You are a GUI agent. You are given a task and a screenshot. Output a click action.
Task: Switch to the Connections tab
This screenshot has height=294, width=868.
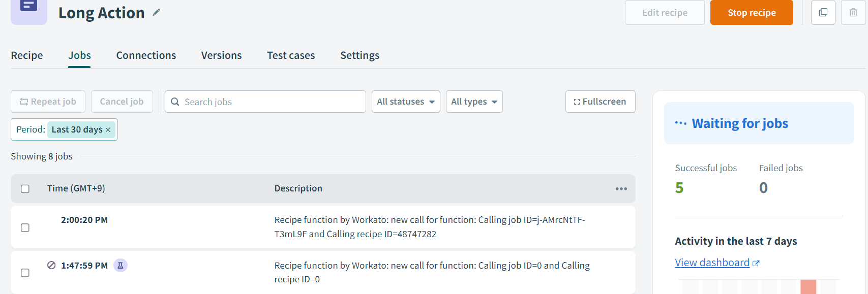pos(146,55)
